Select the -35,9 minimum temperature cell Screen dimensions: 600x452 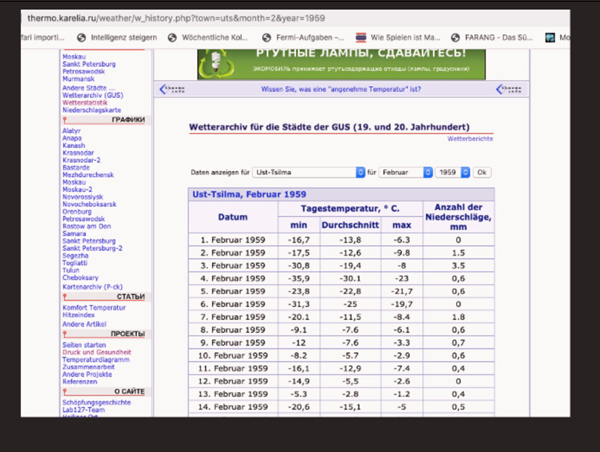tap(299, 278)
